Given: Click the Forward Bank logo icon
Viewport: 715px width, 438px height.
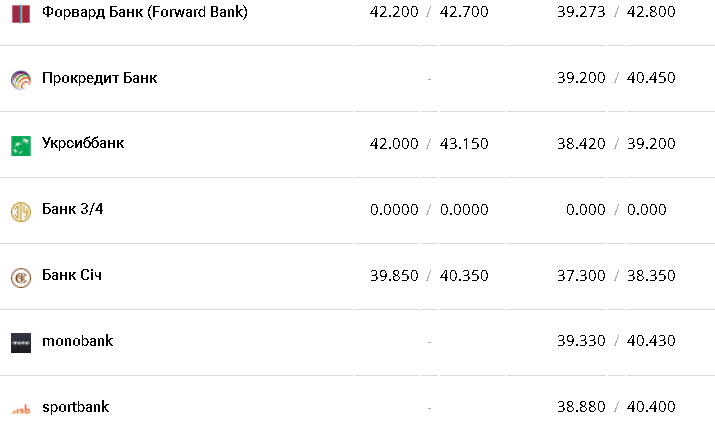Looking at the screenshot, I should pos(21,13).
